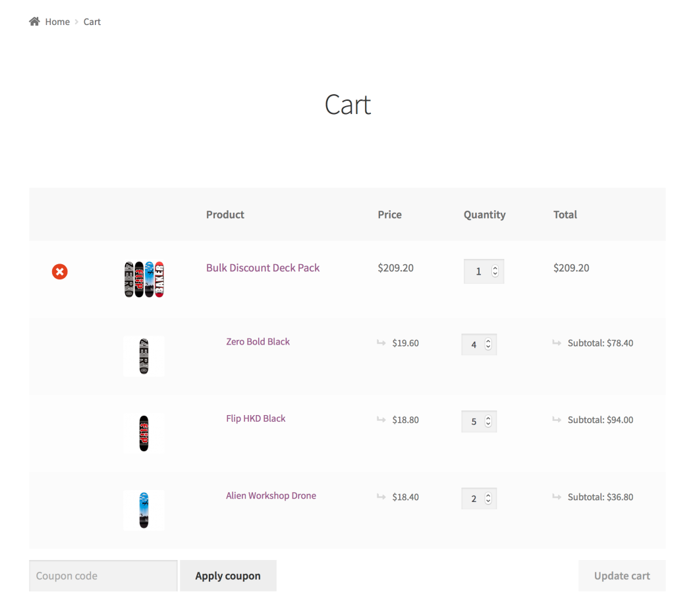The image size is (695, 616).
Task: Remove Bulk Discount Deck Pack from cart
Action: click(x=59, y=271)
